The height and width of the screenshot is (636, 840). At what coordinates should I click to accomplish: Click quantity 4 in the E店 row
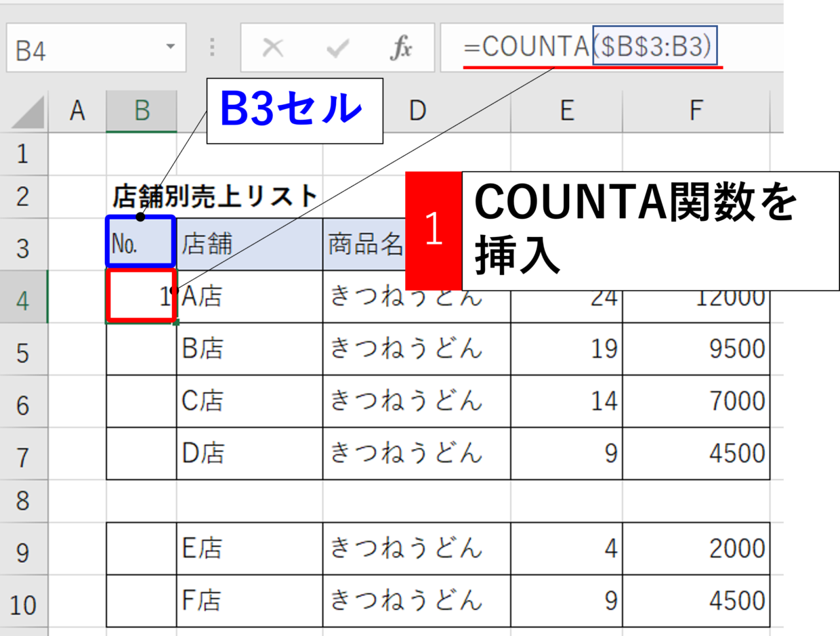(x=566, y=549)
